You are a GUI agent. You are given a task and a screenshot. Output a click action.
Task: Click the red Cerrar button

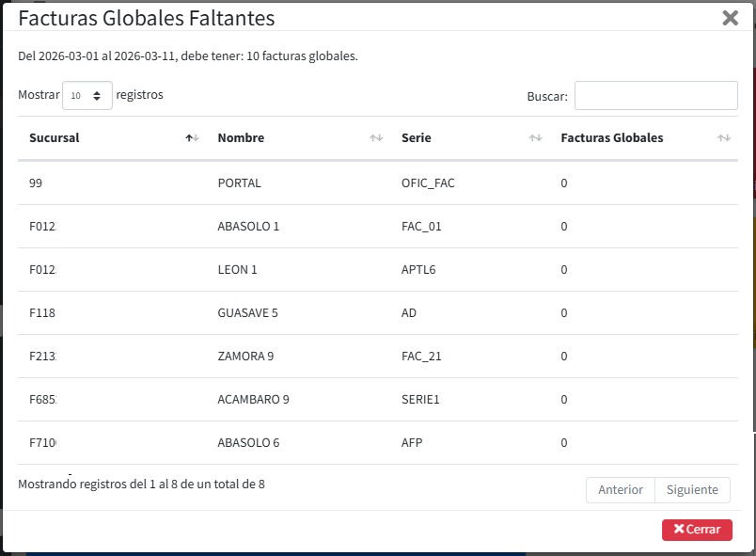coord(697,530)
